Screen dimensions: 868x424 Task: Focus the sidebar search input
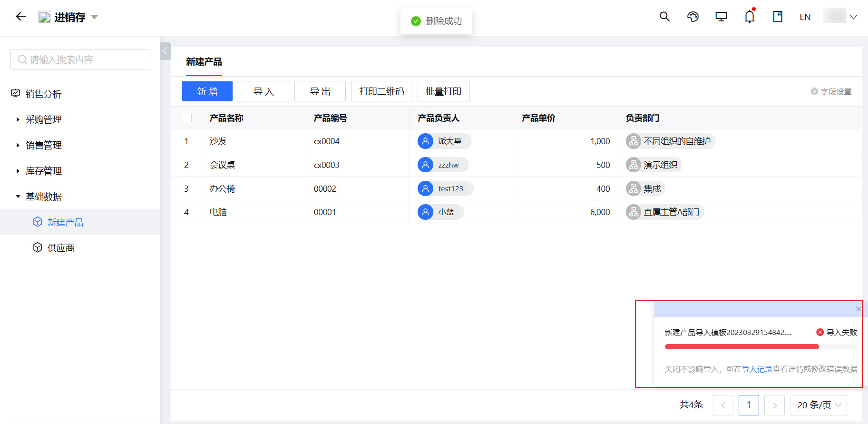pos(80,59)
